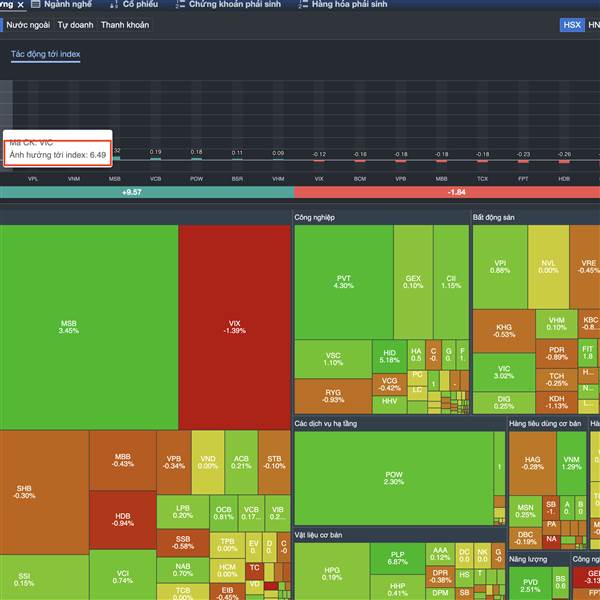Image resolution: width=600 pixels, height=600 pixels.
Task: Select the SHB -0.30% tile
Action: 44,492
